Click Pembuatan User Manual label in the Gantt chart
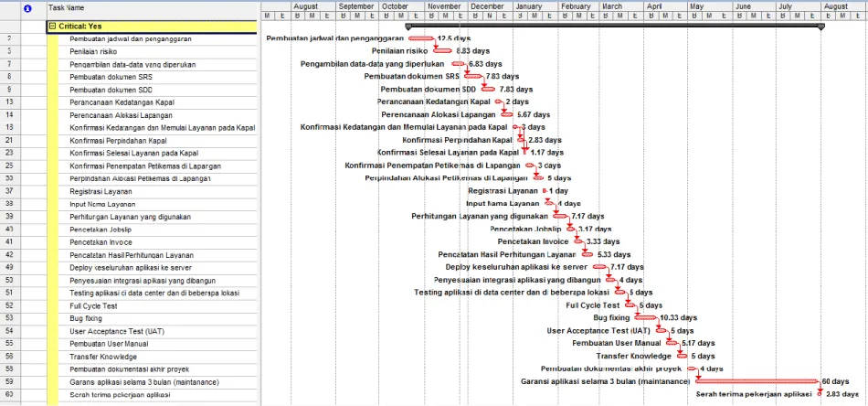The image size is (868, 406). [617, 344]
